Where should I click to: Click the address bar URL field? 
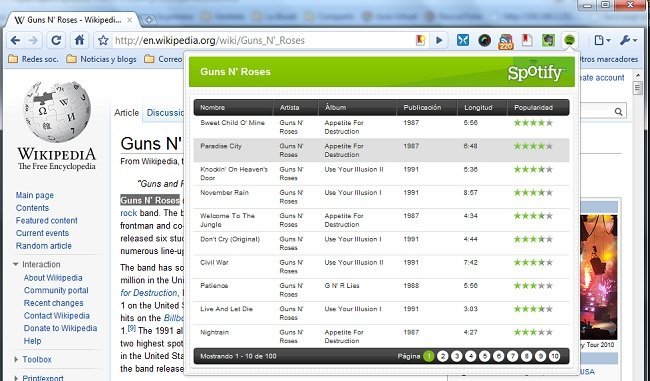click(x=261, y=40)
